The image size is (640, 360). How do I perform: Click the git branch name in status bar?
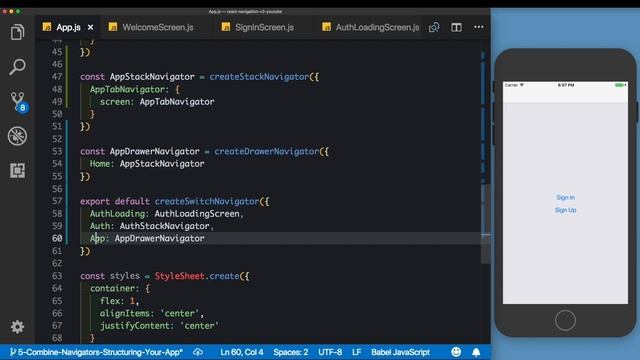tap(96, 352)
